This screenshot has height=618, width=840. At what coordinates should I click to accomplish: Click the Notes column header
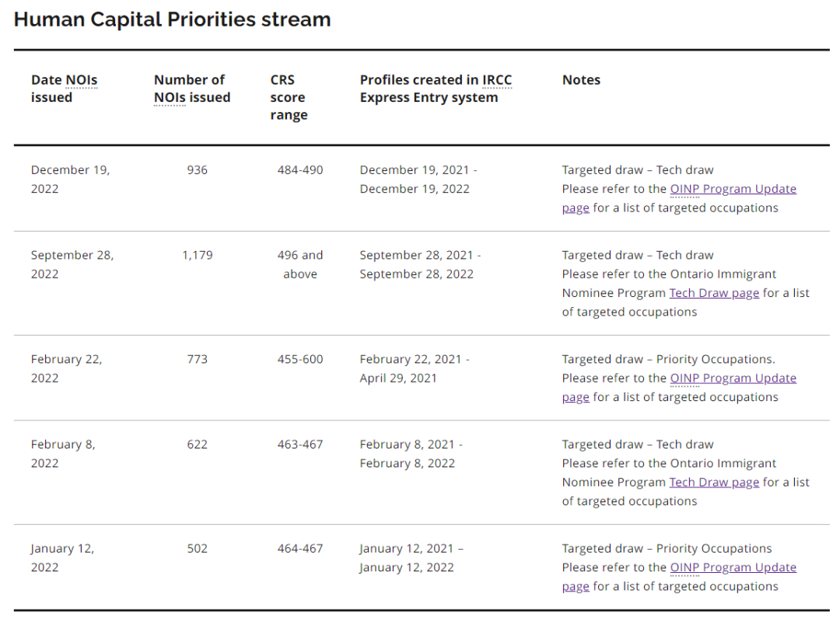pos(581,80)
